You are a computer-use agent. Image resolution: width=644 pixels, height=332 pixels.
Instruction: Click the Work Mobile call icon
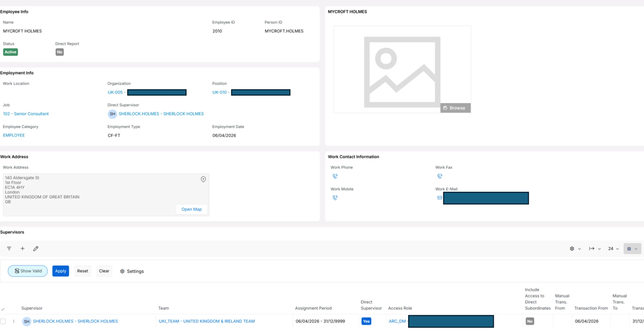tap(335, 198)
